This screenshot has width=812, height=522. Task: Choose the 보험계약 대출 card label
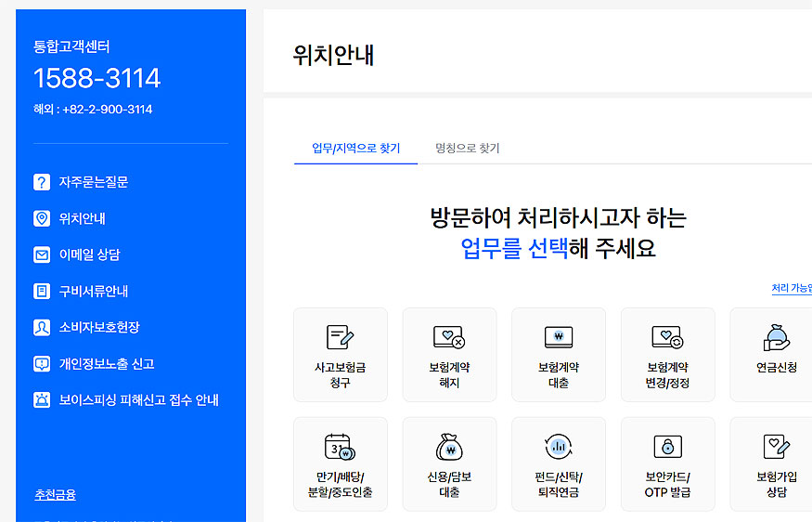tap(559, 375)
